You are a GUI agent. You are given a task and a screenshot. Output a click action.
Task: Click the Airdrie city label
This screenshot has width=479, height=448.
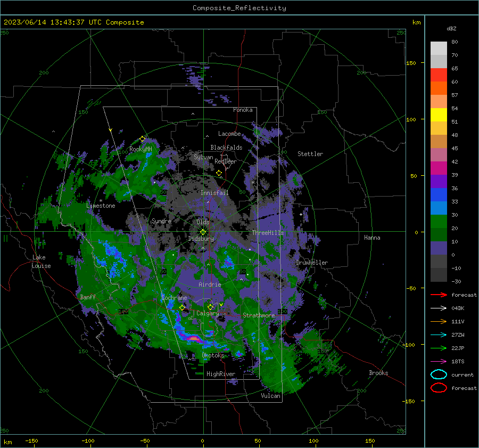coord(210,284)
